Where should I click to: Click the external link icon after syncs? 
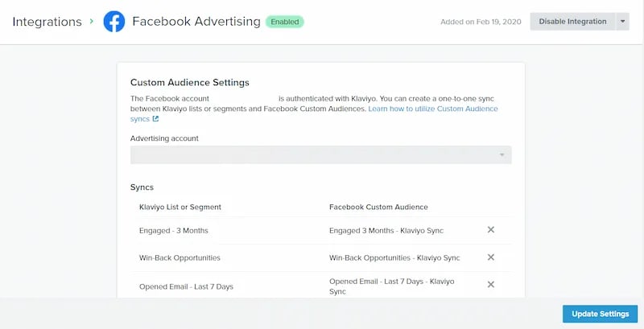[155, 119]
